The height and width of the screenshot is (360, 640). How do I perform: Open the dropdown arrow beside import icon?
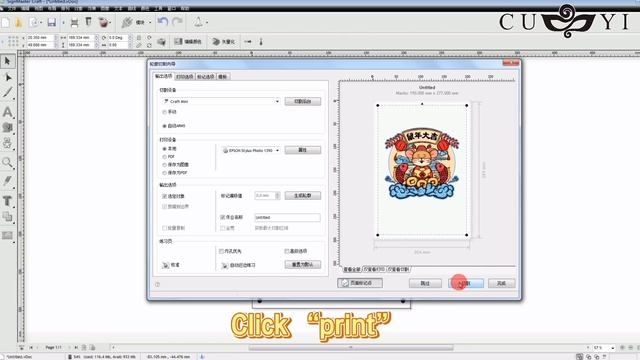41,22
